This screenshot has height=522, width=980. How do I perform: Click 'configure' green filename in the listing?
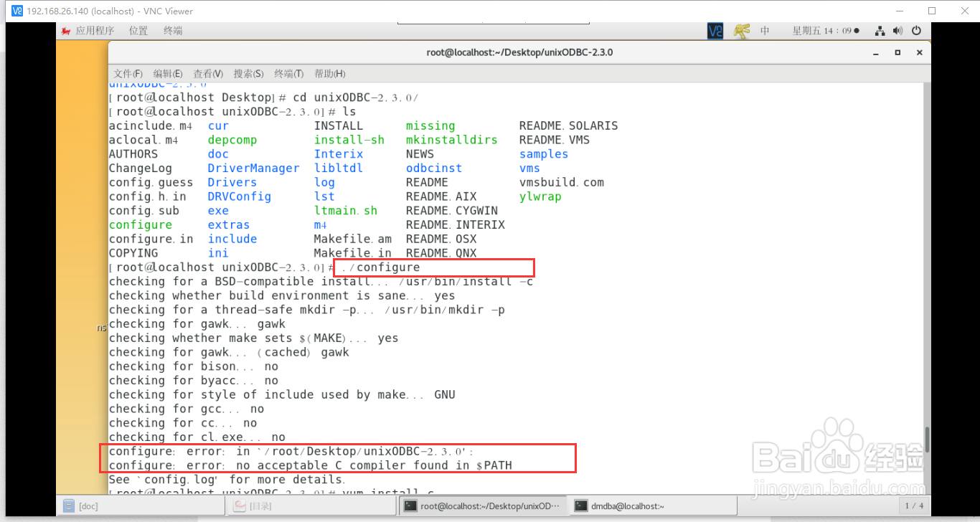click(141, 224)
